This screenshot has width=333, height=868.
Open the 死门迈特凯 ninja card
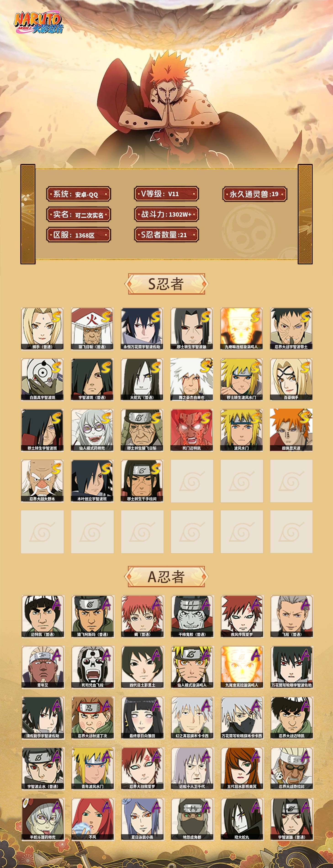tap(192, 430)
